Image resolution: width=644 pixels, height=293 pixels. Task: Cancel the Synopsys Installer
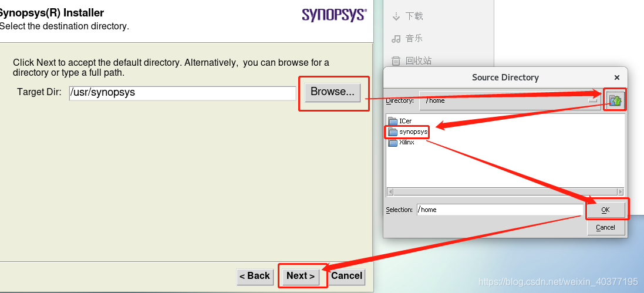(346, 276)
